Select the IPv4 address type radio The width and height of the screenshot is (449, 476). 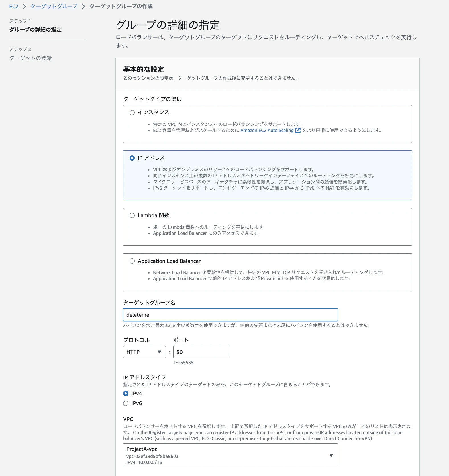click(x=126, y=394)
